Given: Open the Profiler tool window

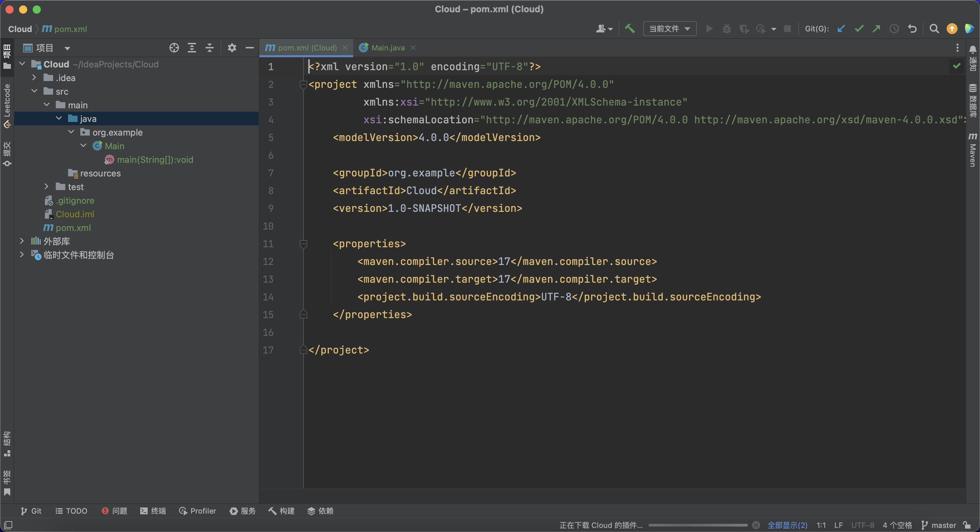Looking at the screenshot, I should [x=197, y=511].
